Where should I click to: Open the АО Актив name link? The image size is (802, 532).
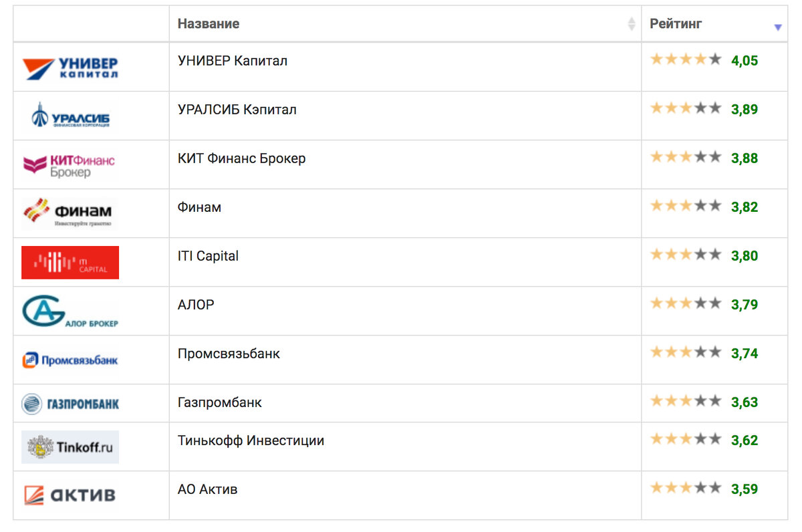(207, 489)
